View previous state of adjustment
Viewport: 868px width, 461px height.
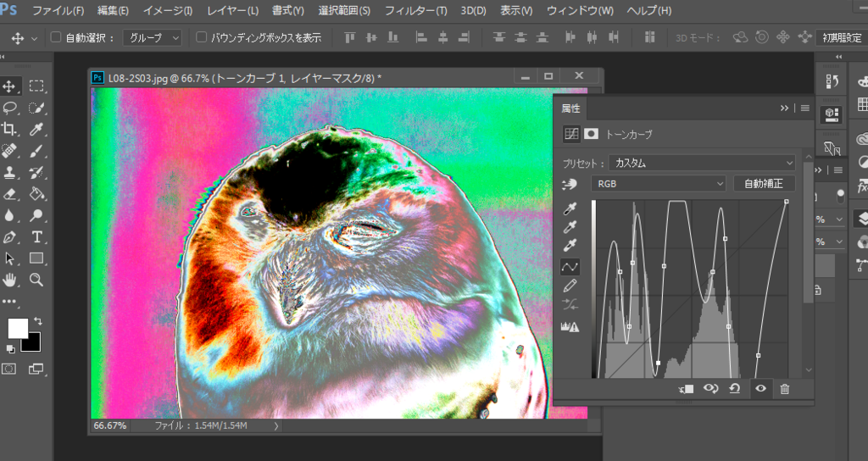pyautogui.click(x=711, y=388)
